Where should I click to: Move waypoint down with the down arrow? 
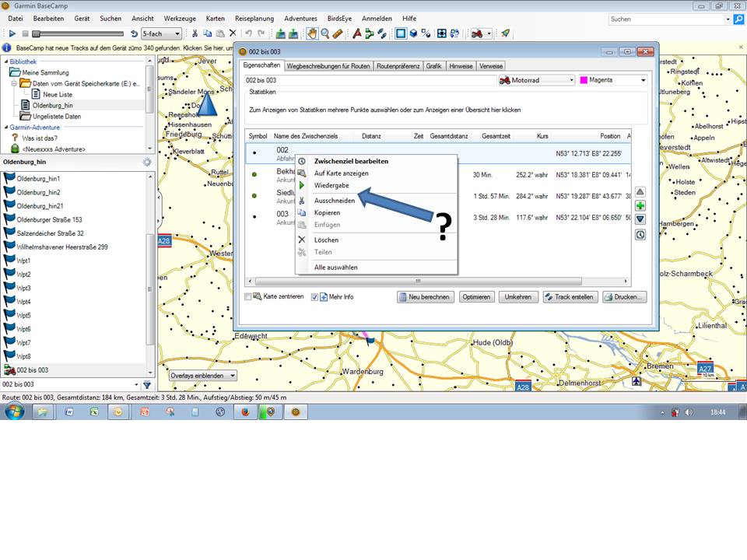click(640, 219)
